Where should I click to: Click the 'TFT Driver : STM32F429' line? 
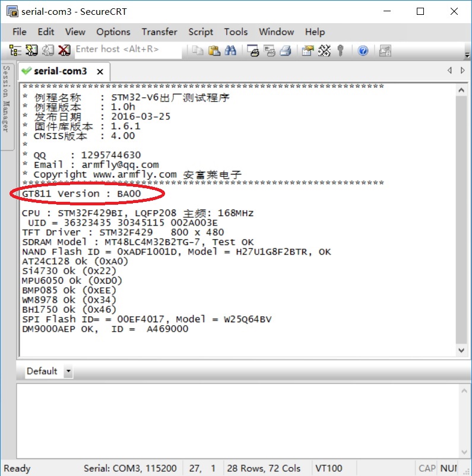[123, 233]
